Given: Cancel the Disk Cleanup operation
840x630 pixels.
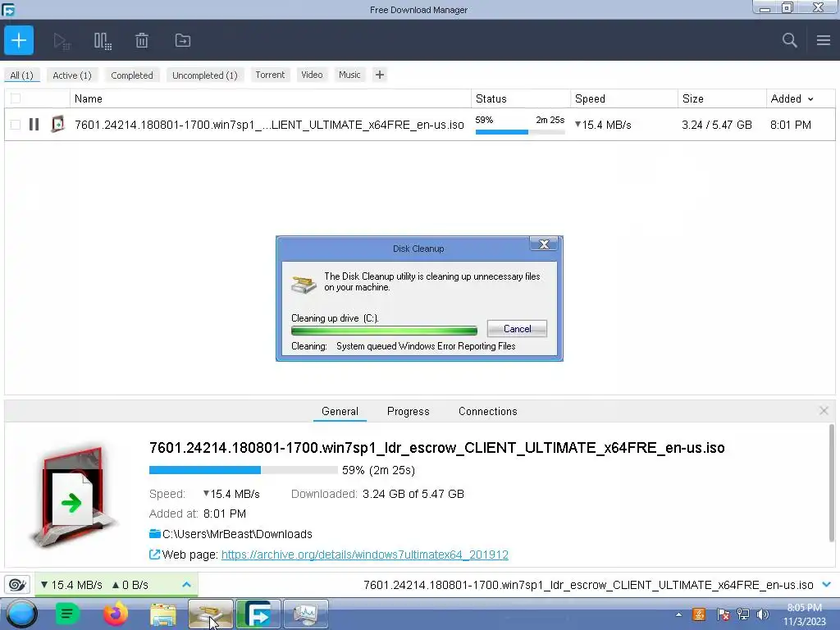Looking at the screenshot, I should (x=517, y=329).
